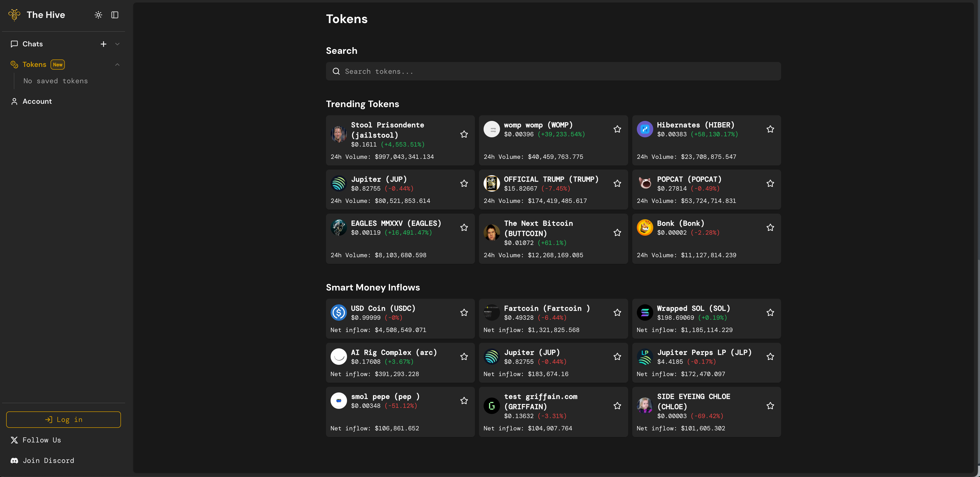Collapse the sidebar panel icon

pyautogui.click(x=115, y=15)
